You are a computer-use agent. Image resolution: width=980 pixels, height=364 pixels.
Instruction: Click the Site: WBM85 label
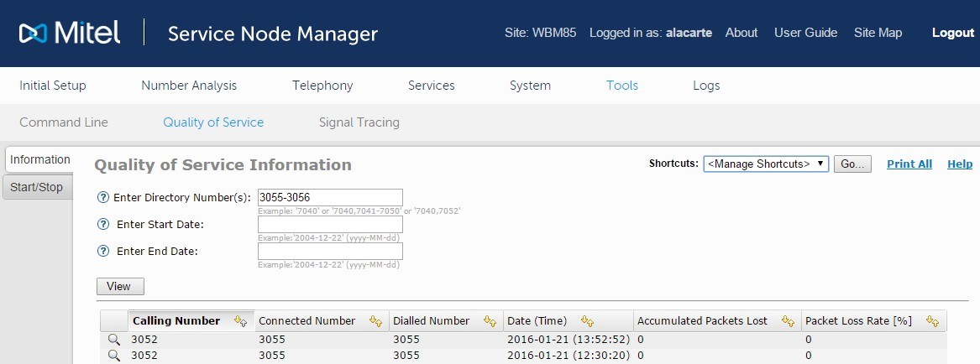pyautogui.click(x=540, y=33)
